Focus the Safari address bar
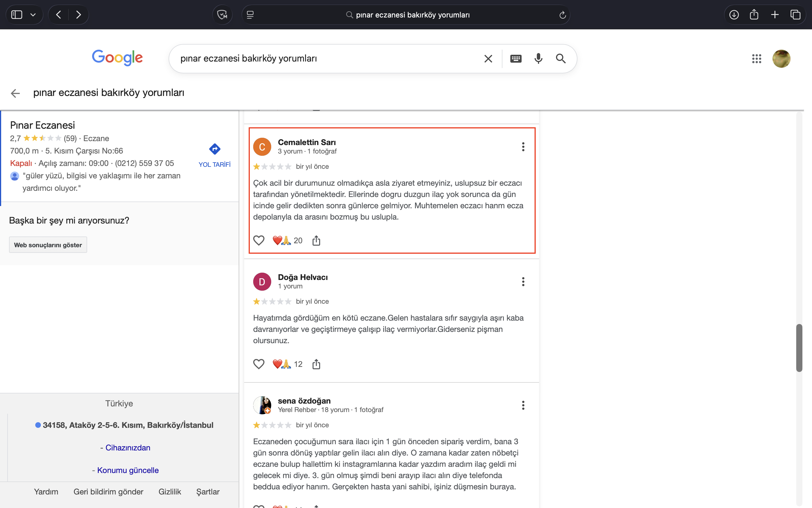 tap(406, 15)
